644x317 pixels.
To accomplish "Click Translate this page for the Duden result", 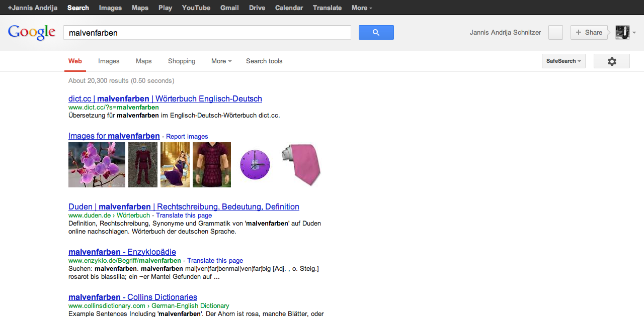I will pyautogui.click(x=184, y=216).
